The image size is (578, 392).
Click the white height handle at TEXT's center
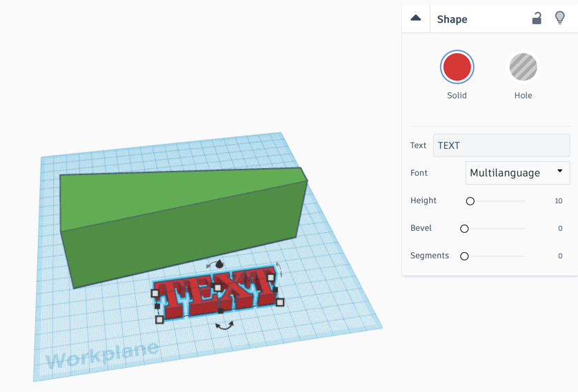(x=217, y=288)
